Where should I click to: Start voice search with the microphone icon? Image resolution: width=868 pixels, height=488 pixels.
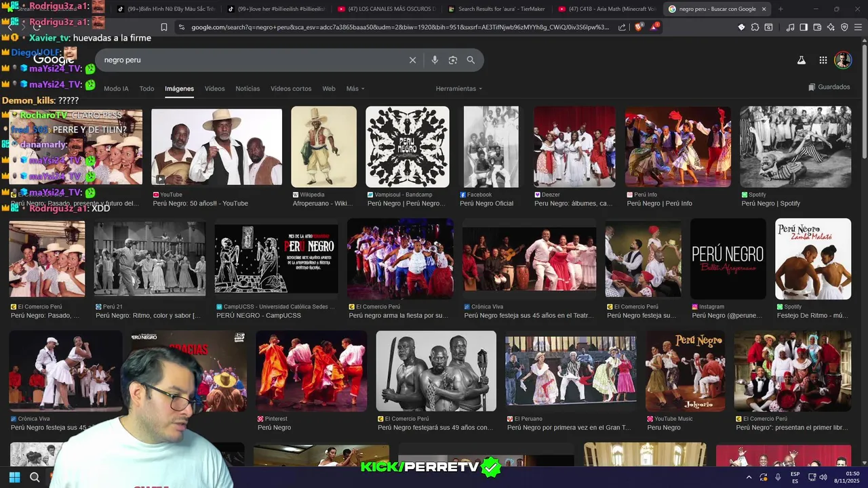pyautogui.click(x=435, y=60)
